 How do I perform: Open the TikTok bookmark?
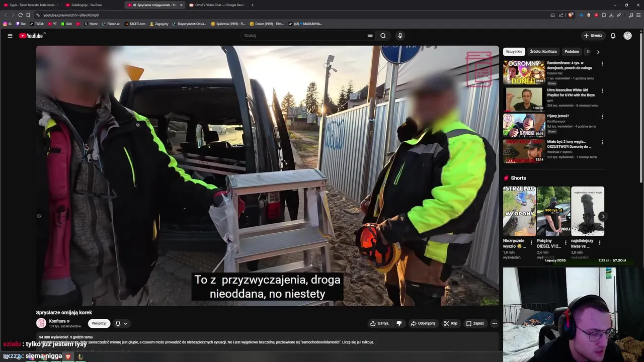click(37, 24)
